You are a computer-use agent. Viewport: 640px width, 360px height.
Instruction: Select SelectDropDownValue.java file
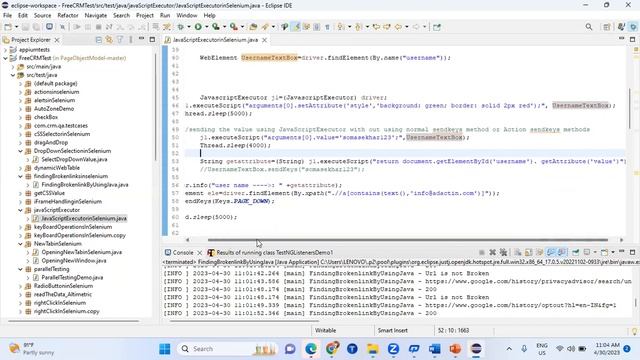[74, 160]
